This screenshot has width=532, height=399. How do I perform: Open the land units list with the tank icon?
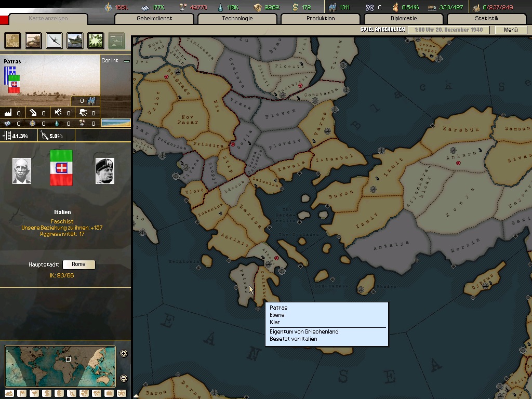(x=33, y=40)
